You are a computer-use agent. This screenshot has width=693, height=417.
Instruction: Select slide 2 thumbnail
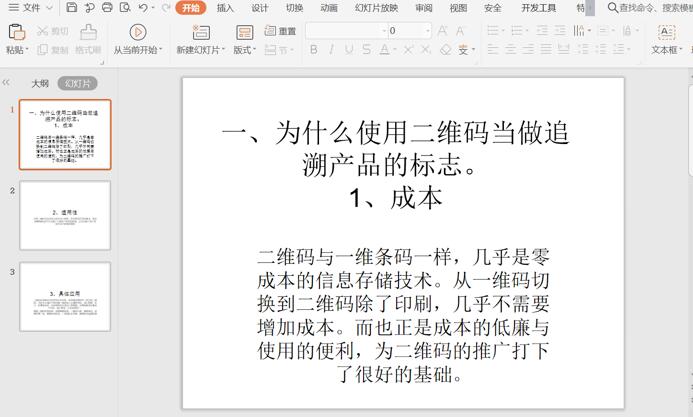coord(65,215)
